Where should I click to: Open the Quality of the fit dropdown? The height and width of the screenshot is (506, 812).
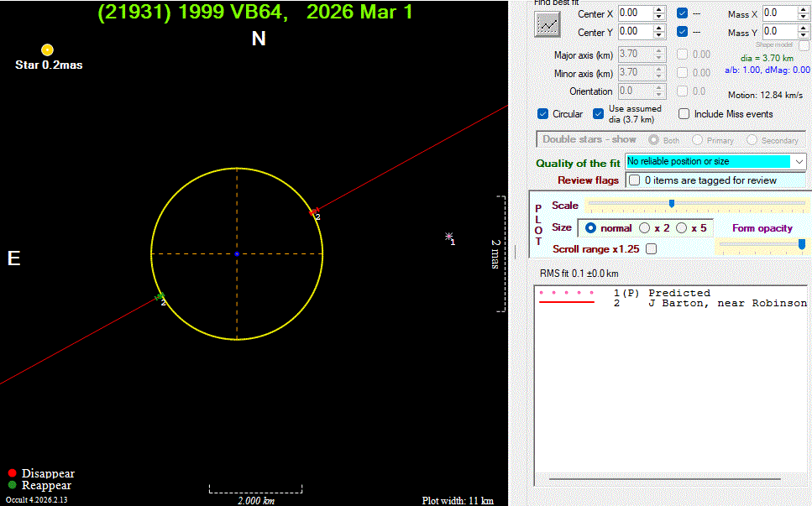coord(799,161)
